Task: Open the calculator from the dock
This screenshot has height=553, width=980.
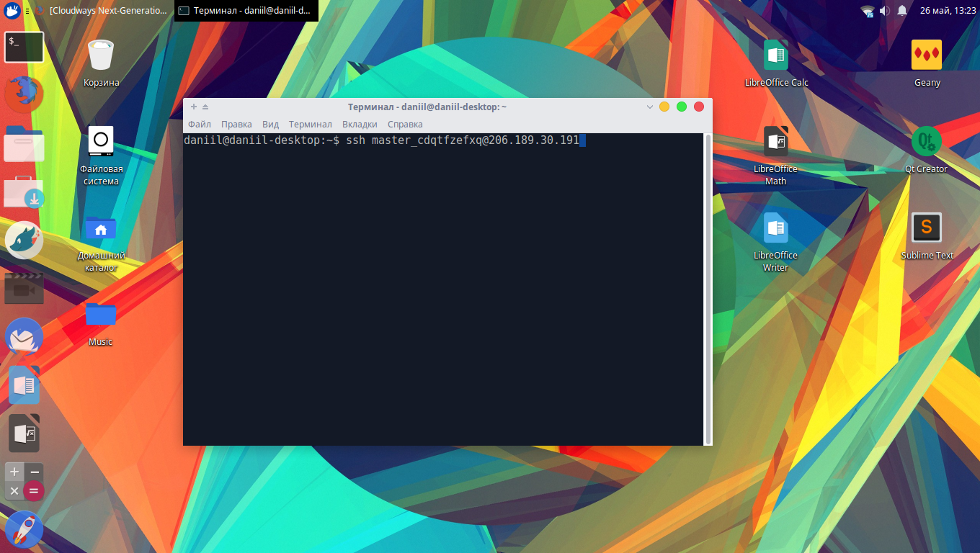Action: (24, 482)
